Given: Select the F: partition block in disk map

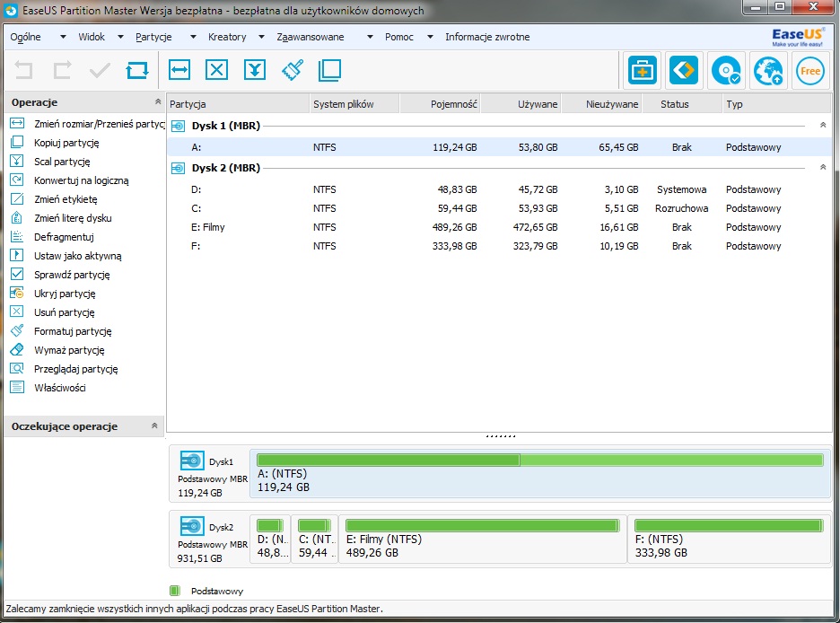Looking at the screenshot, I should pyautogui.click(x=729, y=539).
